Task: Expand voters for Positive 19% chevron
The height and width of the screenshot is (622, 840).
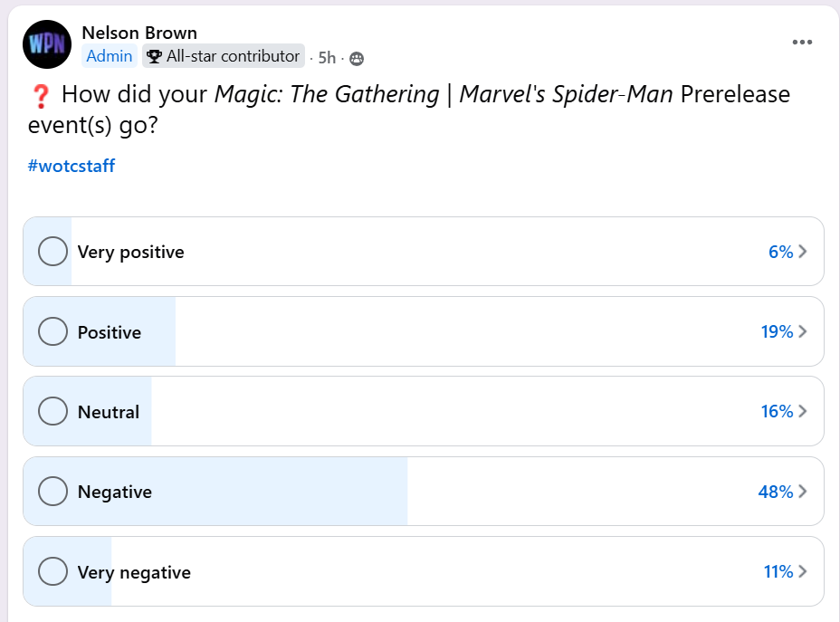Action: point(803,332)
